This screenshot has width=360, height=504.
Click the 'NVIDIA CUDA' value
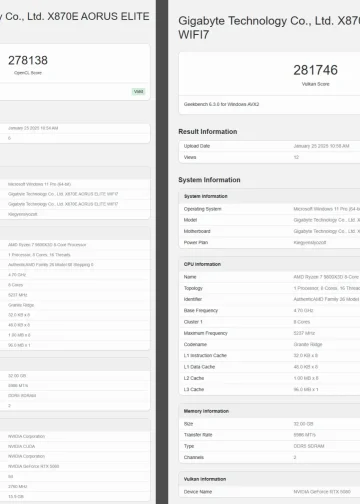coord(22,446)
